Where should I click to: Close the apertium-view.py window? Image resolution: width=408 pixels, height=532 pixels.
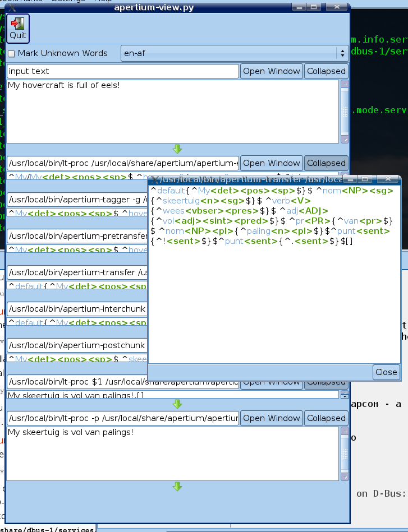[337, 7]
